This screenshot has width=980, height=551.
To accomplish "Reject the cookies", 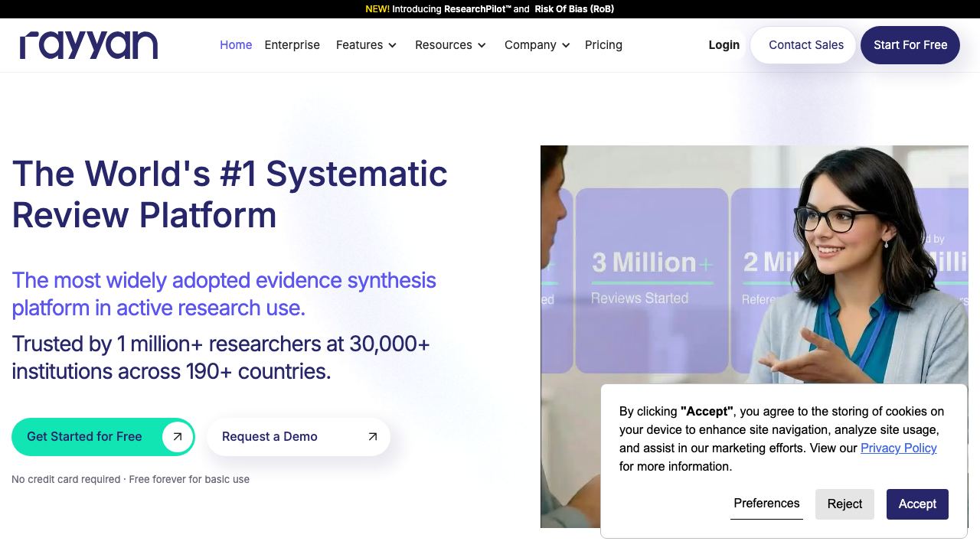I will (844, 504).
